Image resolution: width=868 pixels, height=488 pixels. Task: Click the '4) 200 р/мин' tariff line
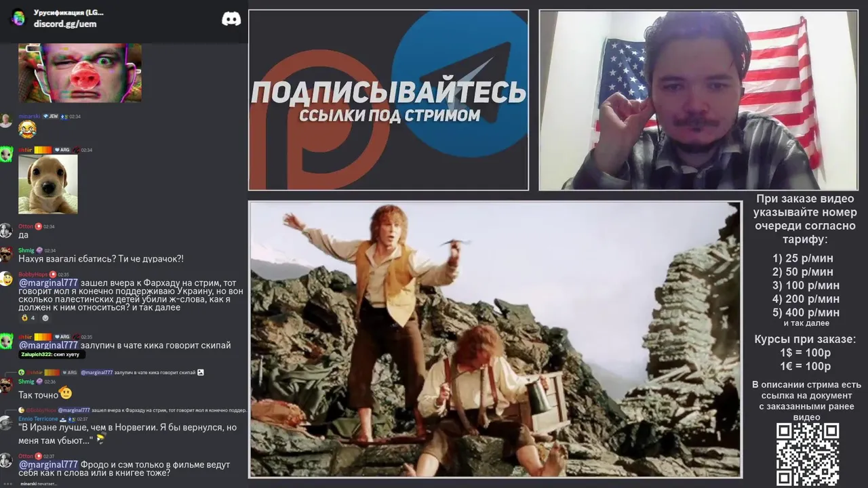pos(806,299)
